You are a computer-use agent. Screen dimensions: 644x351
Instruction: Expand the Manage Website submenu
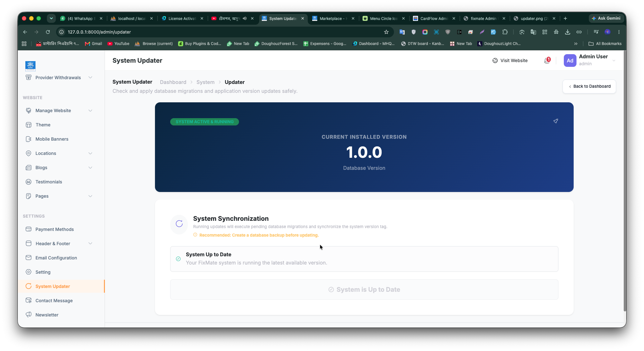point(90,111)
